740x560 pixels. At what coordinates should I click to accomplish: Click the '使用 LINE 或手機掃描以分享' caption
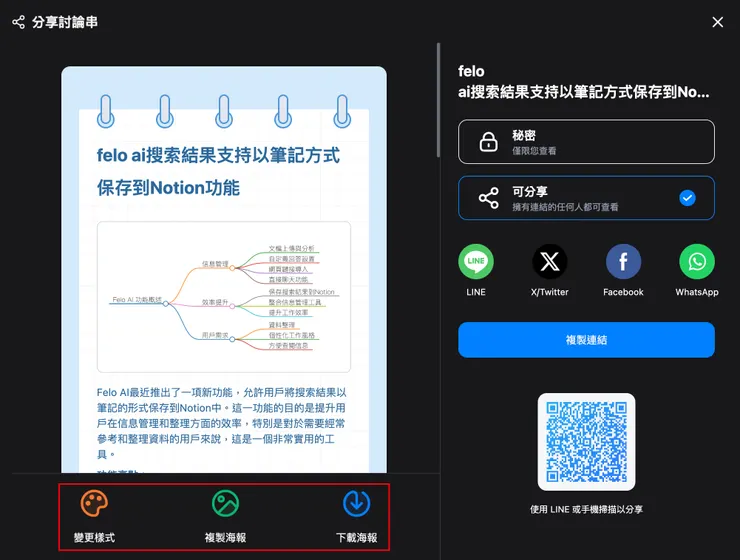586,509
